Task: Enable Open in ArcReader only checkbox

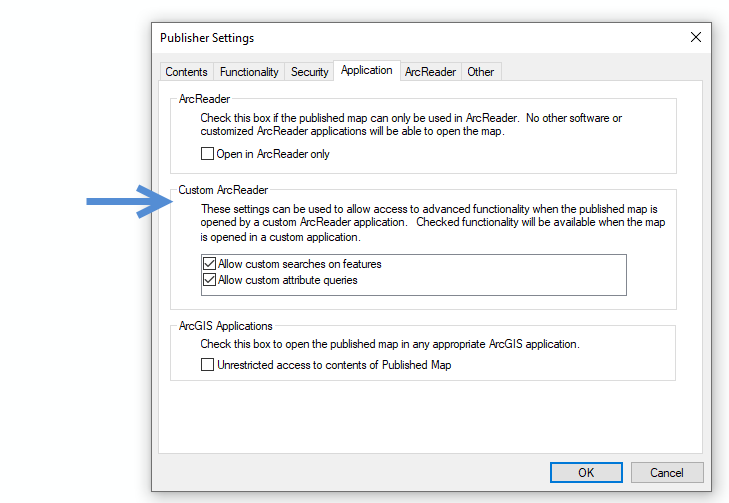Action: point(208,154)
